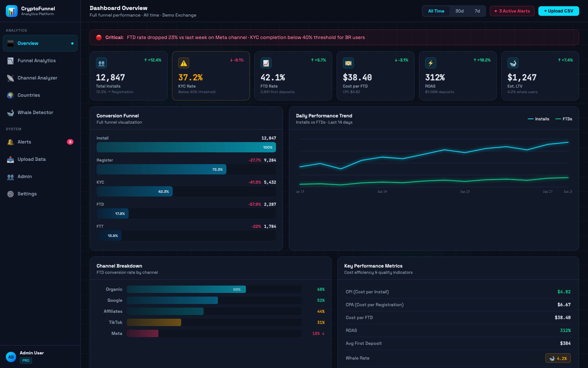Select Funnel Analytics in the sidebar
This screenshot has height=368, width=588.
tap(11, 60)
